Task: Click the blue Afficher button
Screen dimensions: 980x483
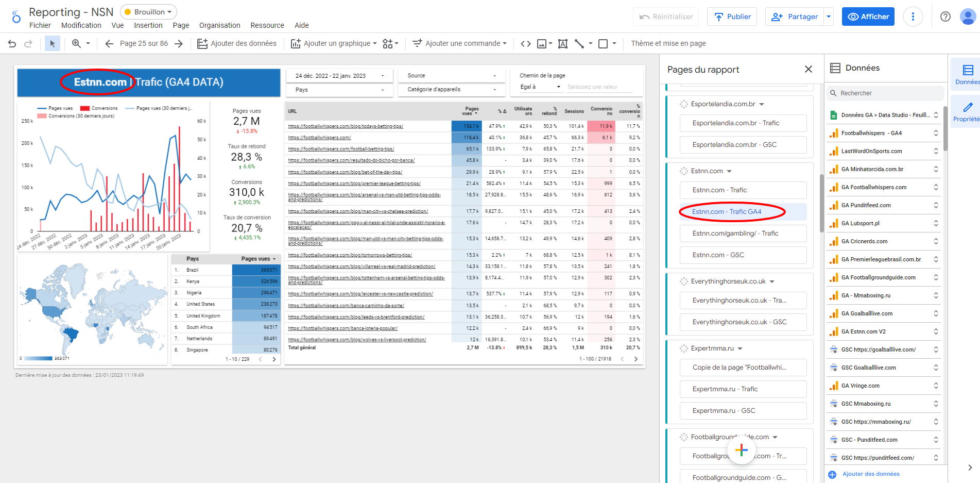Action: [868, 16]
